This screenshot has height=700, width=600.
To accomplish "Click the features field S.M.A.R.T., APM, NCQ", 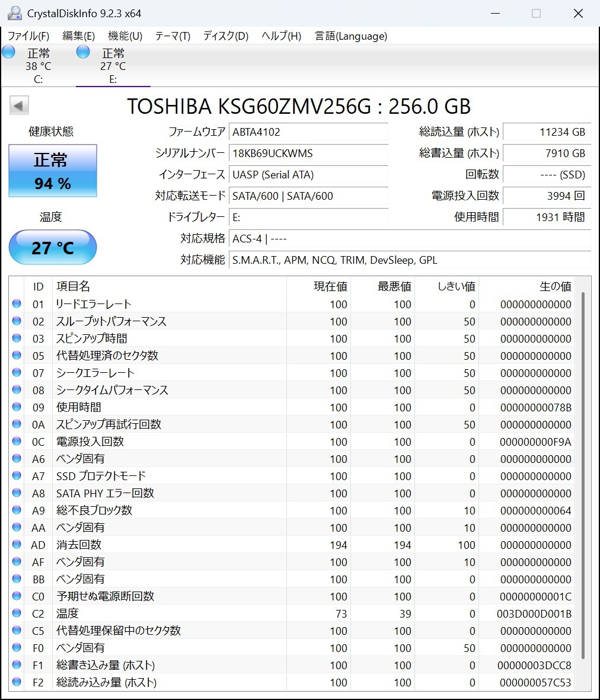I will click(410, 260).
